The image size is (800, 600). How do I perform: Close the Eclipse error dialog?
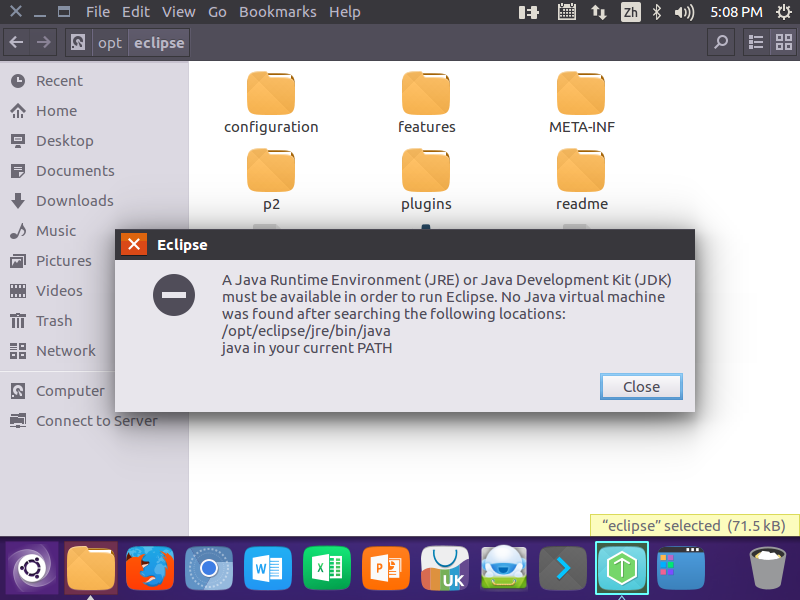point(641,387)
